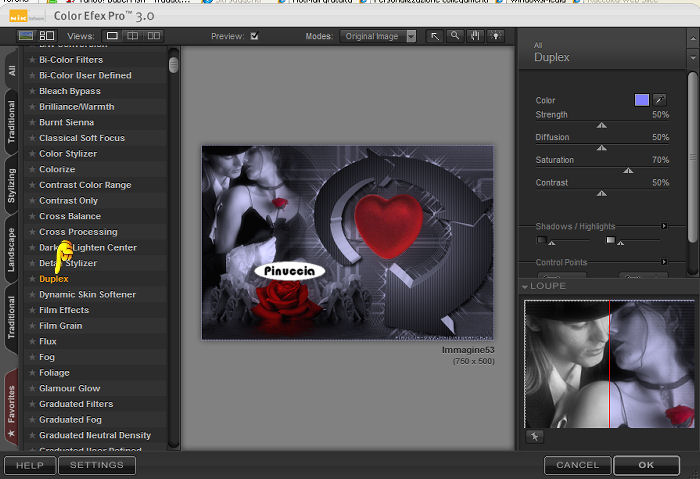This screenshot has width=700, height=479.
Task: Star the Bleach Bypass filter
Action: (x=32, y=91)
